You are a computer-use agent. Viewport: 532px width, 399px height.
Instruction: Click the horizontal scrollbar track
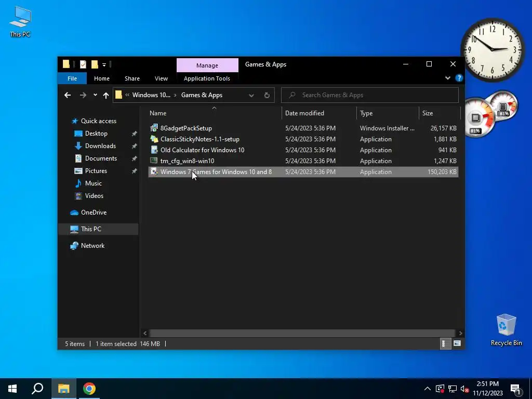(302, 333)
